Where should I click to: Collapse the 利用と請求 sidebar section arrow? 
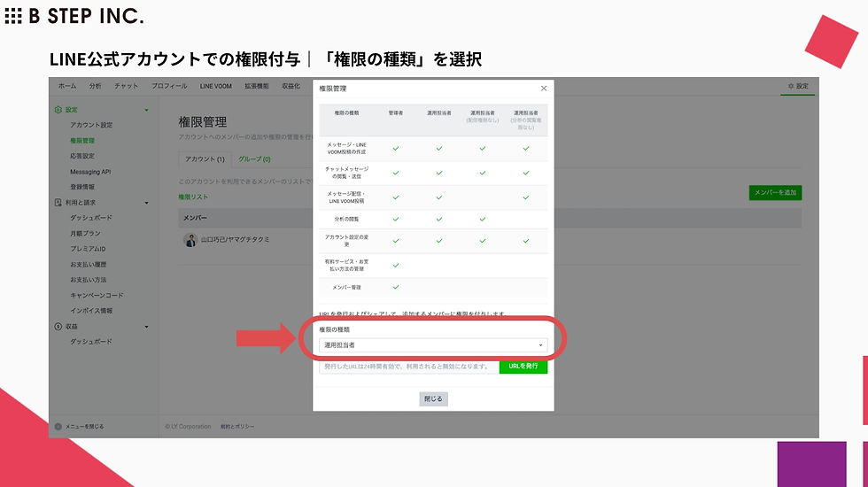click(147, 203)
